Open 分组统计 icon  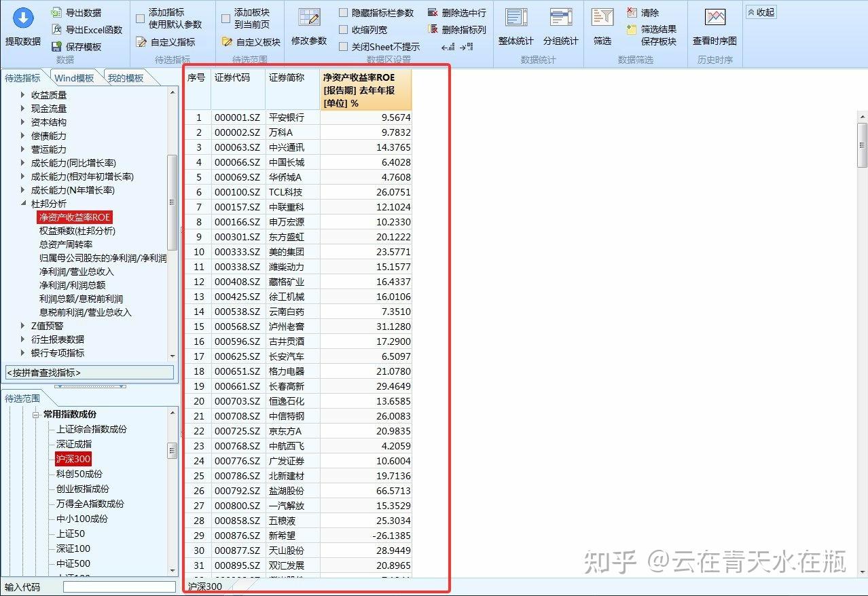561,18
